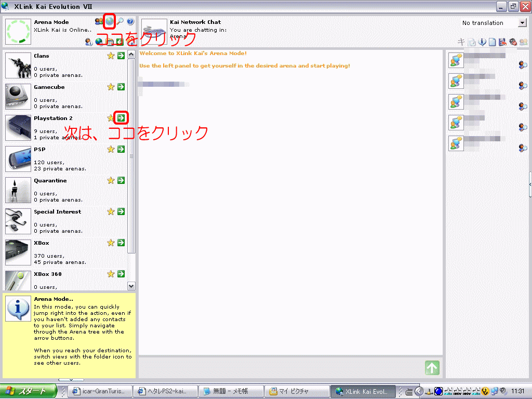
Task: Switch to ヘタレPS2-kai taskbar window
Action: 165,391
